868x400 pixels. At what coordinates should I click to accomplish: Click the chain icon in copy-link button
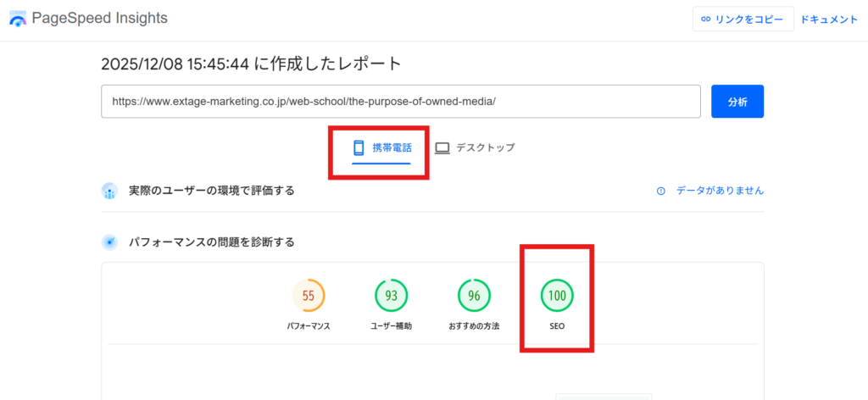pyautogui.click(x=706, y=19)
